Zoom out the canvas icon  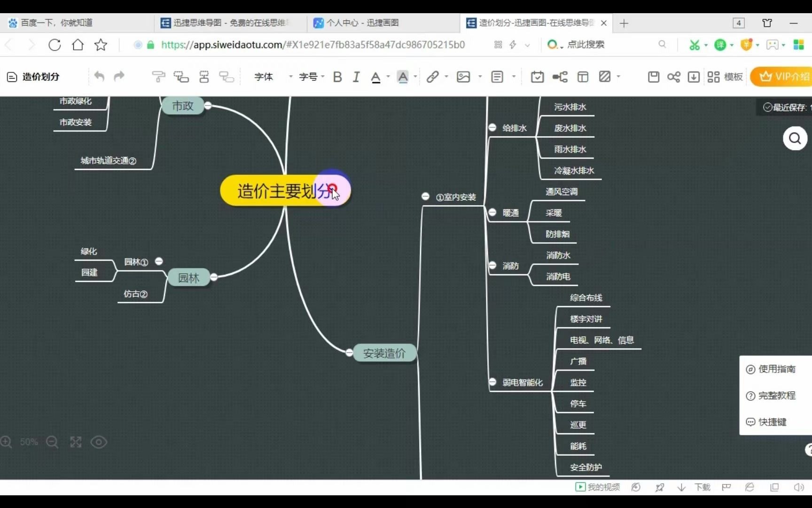(x=52, y=442)
